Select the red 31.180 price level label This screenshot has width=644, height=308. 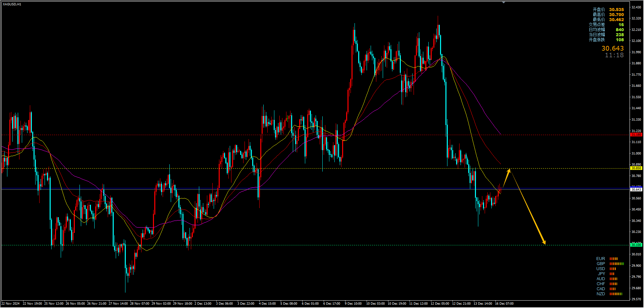click(636, 135)
